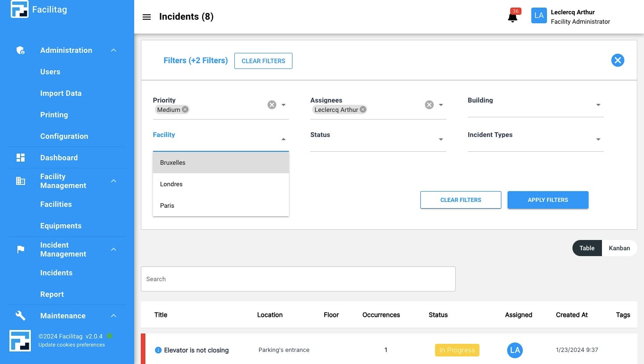This screenshot has width=644, height=364.
Task: Click the Apply Filters button
Action: coord(548,200)
